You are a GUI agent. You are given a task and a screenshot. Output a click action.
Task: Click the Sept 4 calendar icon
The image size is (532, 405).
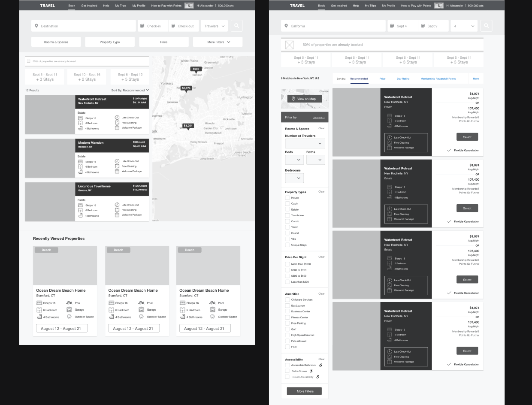[x=391, y=26]
